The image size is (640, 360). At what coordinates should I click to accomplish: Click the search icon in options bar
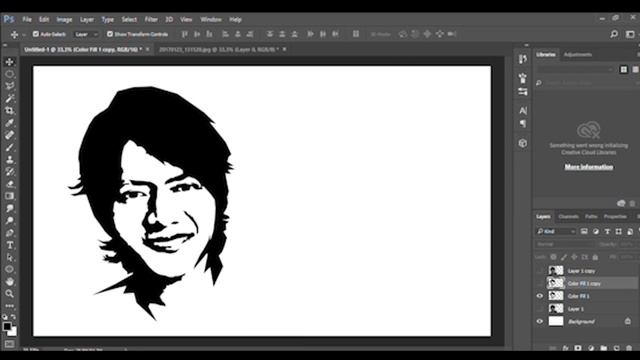click(614, 34)
